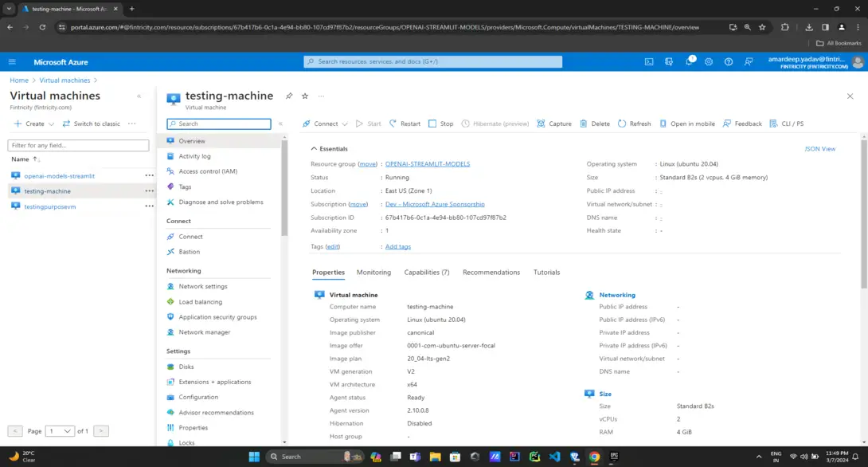Image resolution: width=868 pixels, height=467 pixels.
Task: Open Dev - Microsoft Azure Sponsorship link
Action: (435, 204)
